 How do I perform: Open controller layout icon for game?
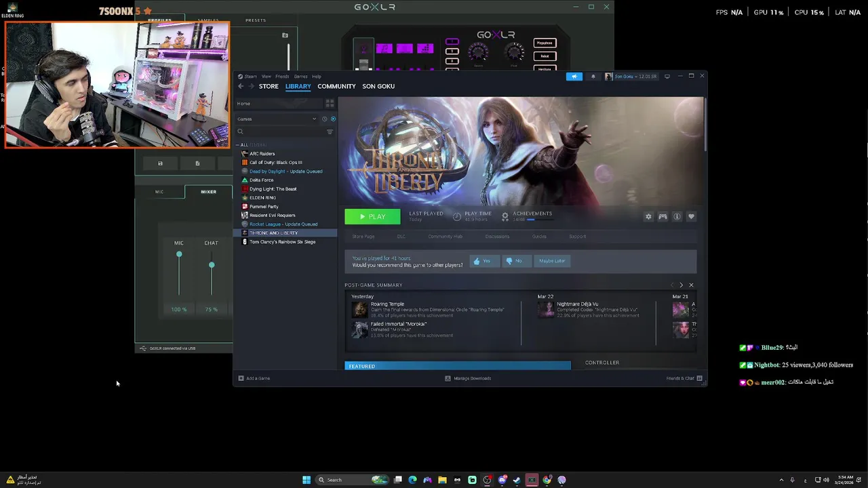[663, 217]
